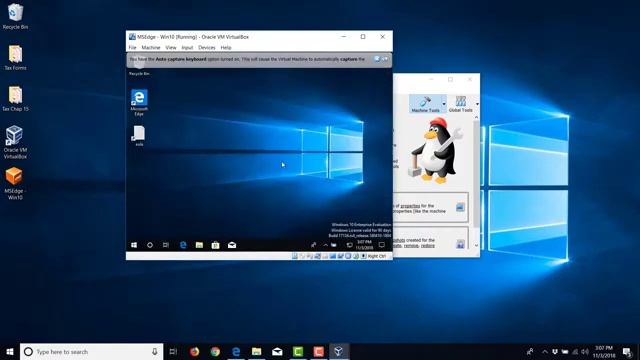Open File Explorer in guest taskbar

[199, 245]
